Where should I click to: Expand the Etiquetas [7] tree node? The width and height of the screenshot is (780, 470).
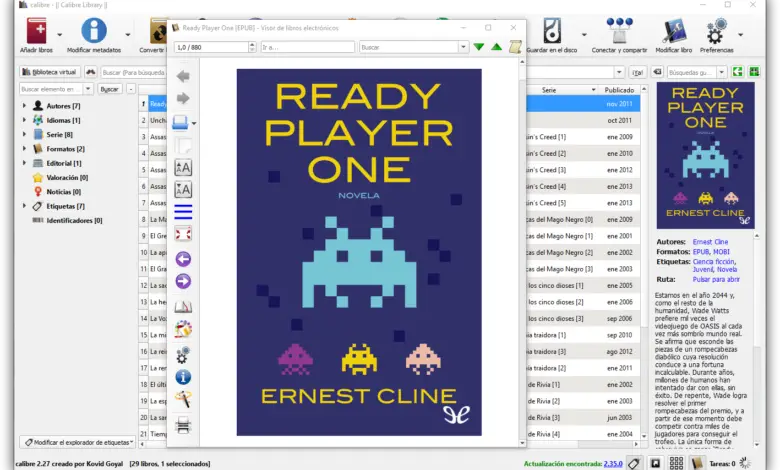(x=24, y=205)
